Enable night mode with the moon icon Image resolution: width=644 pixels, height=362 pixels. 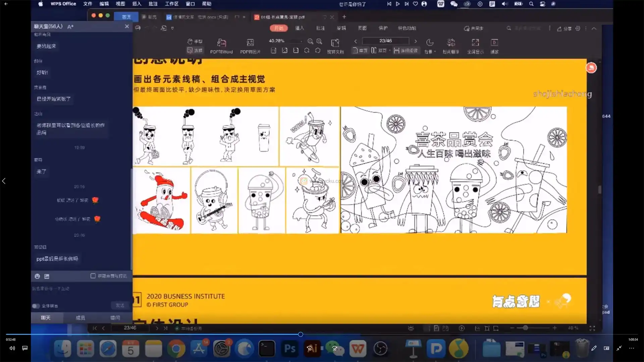tap(430, 42)
